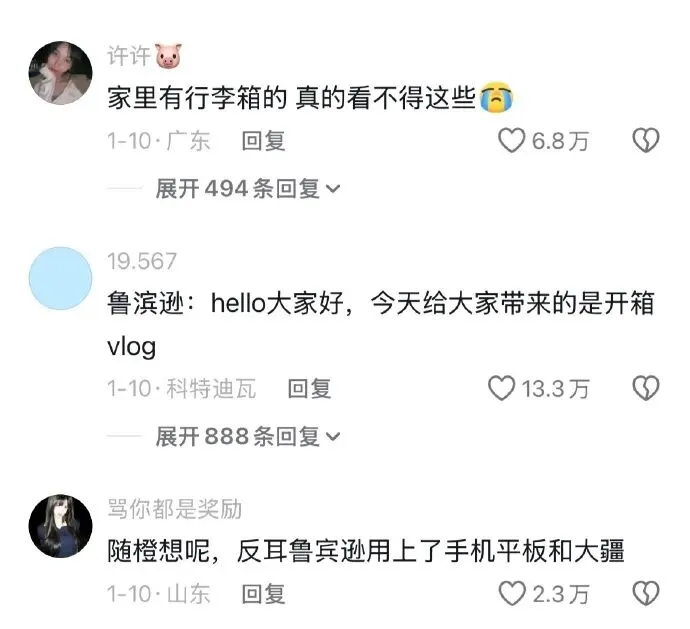Reply to the 科特迪瓦 comment

click(x=309, y=389)
